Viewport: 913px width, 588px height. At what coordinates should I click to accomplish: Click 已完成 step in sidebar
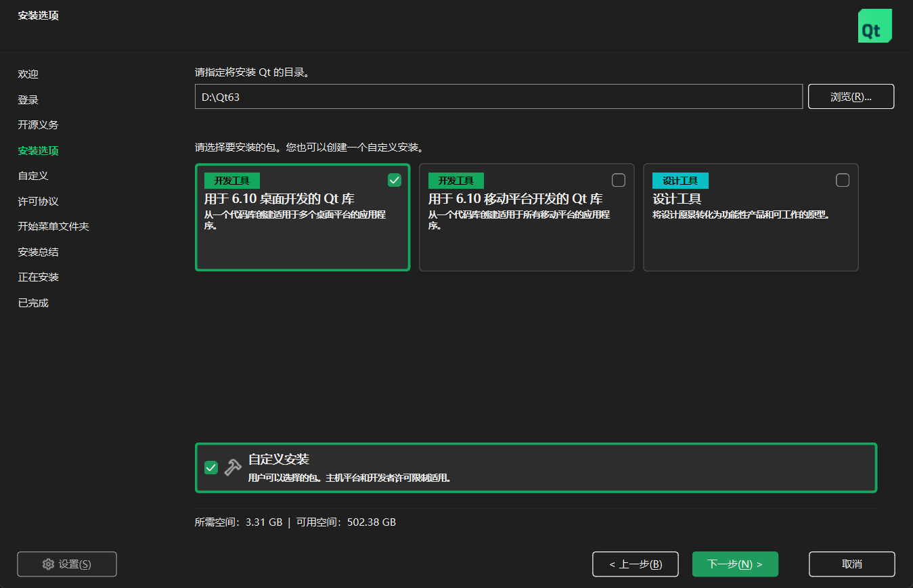pyautogui.click(x=33, y=303)
